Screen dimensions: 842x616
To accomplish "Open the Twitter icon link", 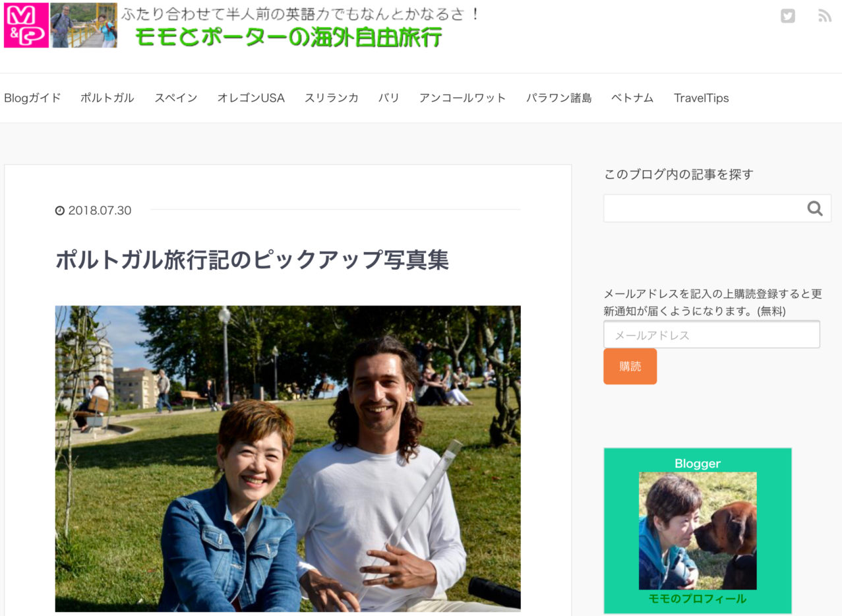I will click(787, 16).
